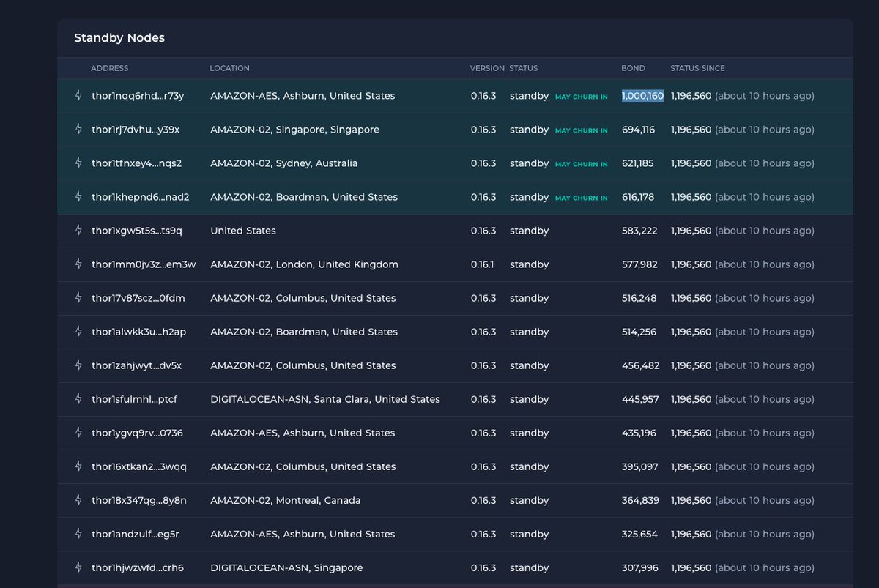Viewport: 879px width, 588px height.
Task: Select address thor1andzulf...eg5r
Action: (135, 534)
